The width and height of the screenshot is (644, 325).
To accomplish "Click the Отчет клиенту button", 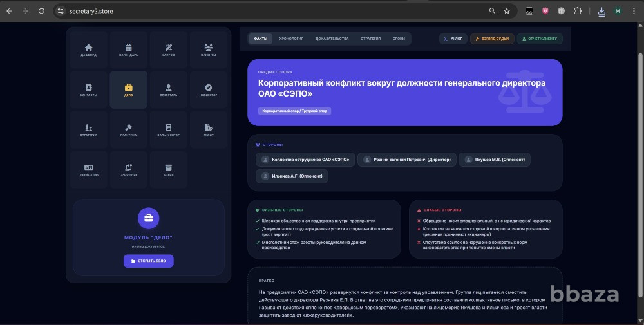I will 540,39.
